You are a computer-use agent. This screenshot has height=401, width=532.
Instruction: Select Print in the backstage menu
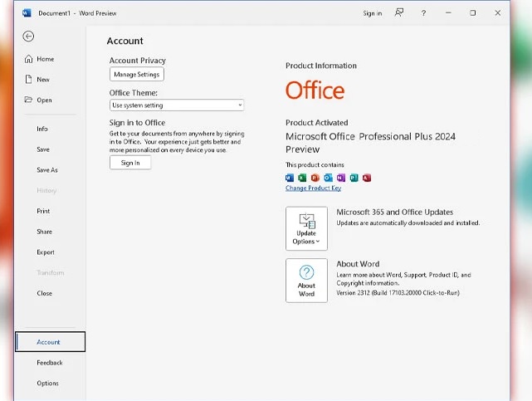pos(43,211)
